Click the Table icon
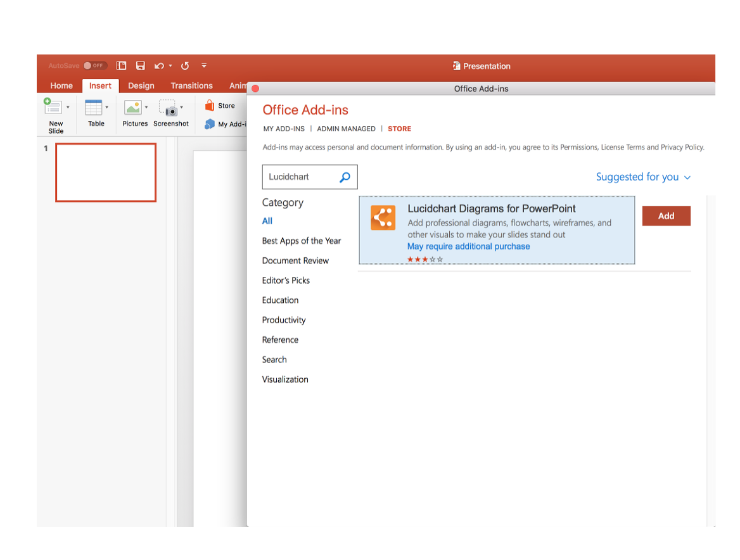This screenshot has width=740, height=560. (93, 107)
